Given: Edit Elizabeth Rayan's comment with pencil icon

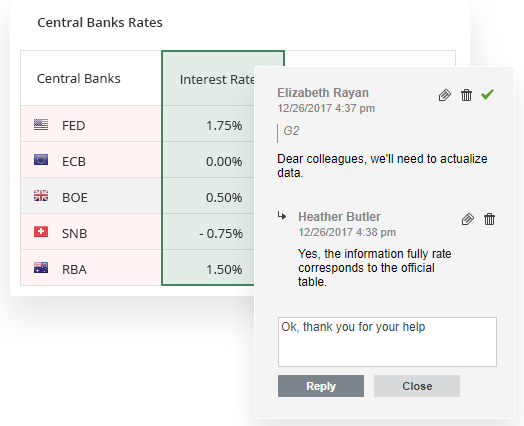Looking at the screenshot, I should [445, 95].
